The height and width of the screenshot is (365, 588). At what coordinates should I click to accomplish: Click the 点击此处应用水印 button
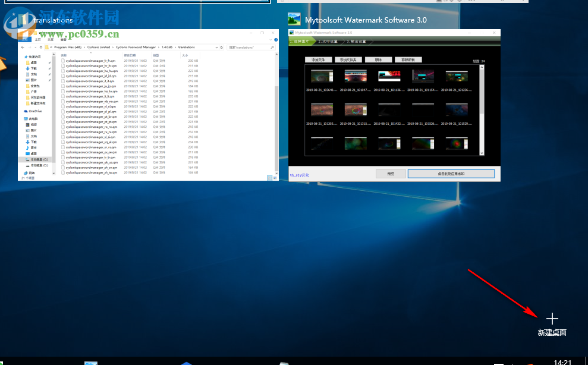point(450,173)
